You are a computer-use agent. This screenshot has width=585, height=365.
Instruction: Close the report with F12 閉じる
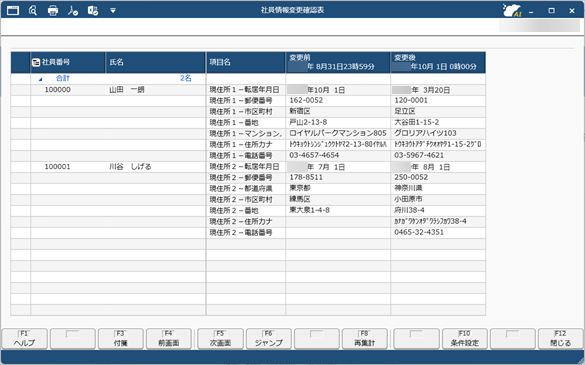(x=560, y=339)
